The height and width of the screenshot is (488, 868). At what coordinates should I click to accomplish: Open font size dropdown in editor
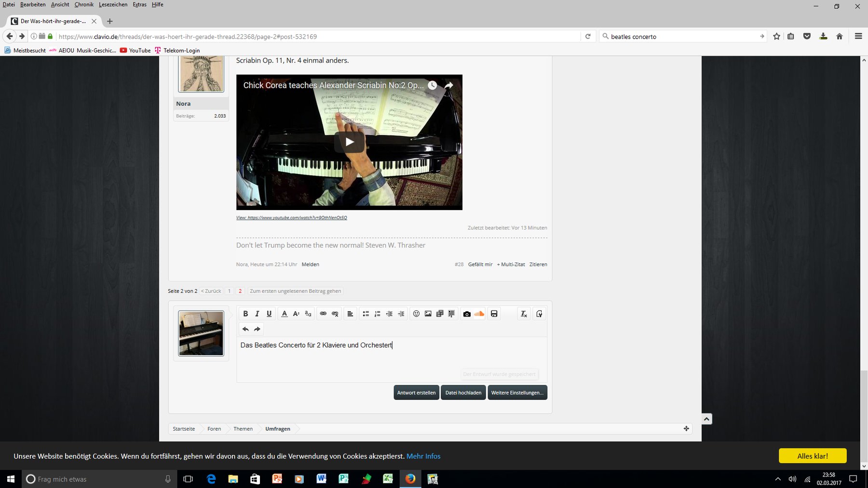[296, 314]
